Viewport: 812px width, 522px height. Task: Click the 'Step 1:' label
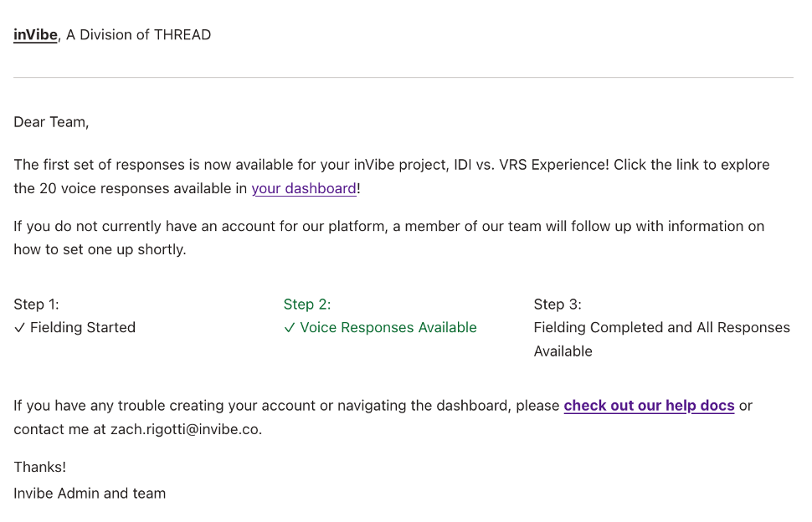click(36, 304)
